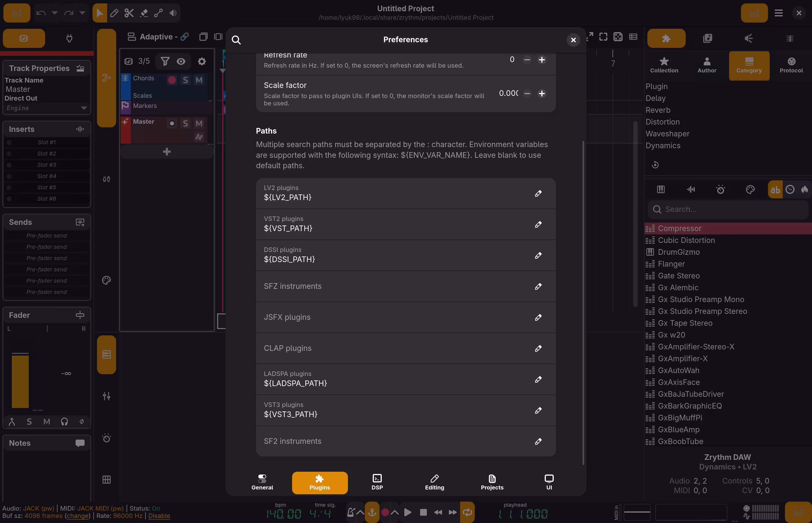Edit the LV2 plugins path via its pencil icon
812x523 pixels.
pos(538,194)
